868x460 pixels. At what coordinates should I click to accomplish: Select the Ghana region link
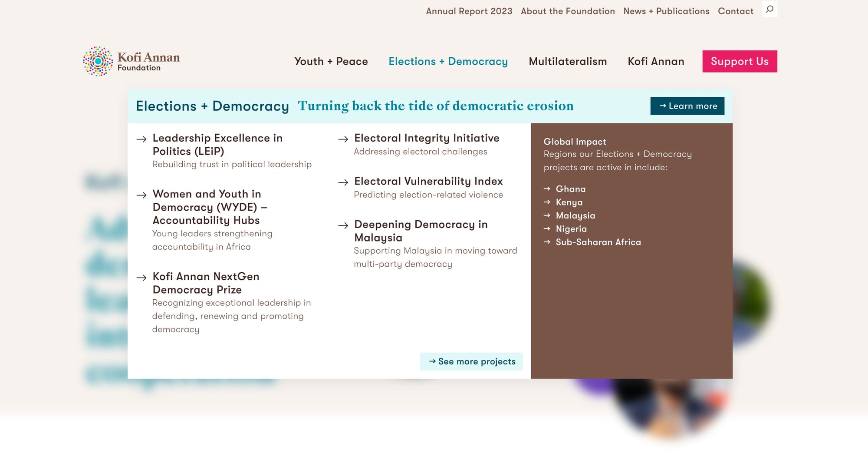point(571,189)
